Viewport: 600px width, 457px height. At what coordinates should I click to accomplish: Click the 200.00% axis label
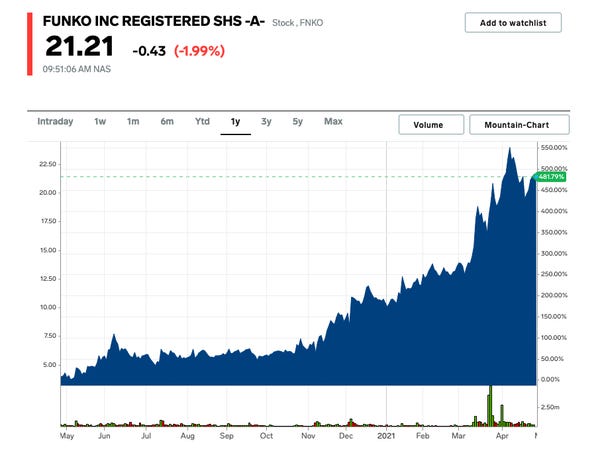(554, 295)
